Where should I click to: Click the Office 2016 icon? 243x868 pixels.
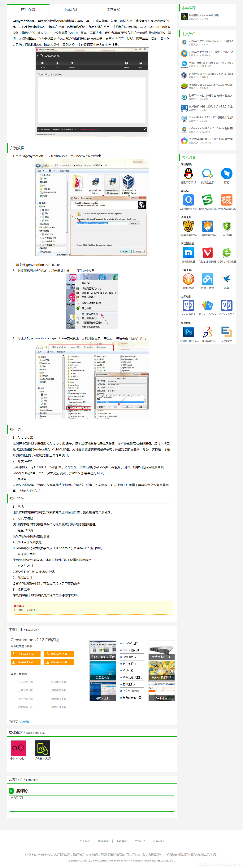pos(227,305)
